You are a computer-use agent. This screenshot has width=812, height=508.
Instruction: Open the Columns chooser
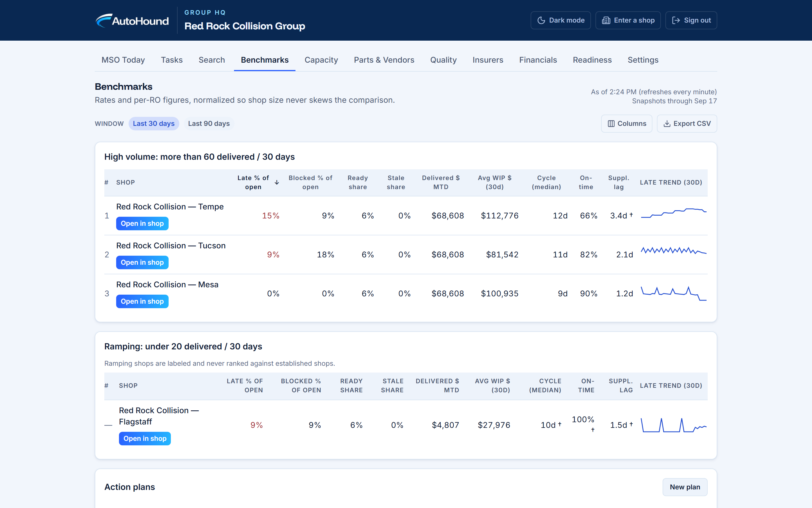coord(626,124)
